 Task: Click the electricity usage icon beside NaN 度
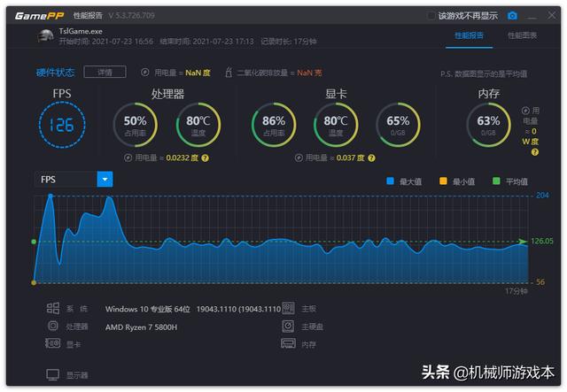coord(145,73)
